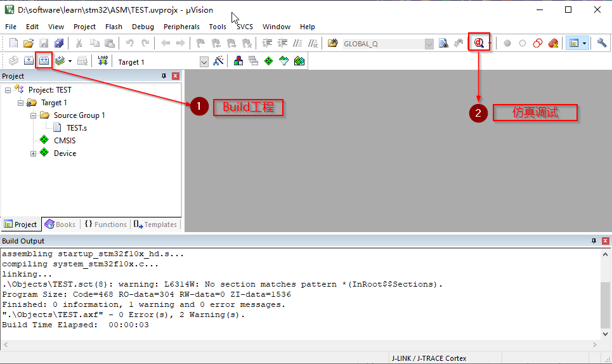Collapse the Source Group 1 tree node
The height and width of the screenshot is (364, 612).
tap(33, 115)
